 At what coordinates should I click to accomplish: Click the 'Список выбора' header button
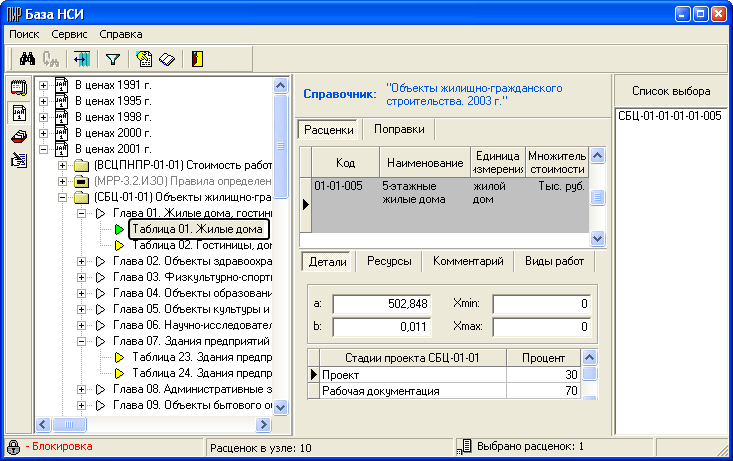[x=671, y=91]
